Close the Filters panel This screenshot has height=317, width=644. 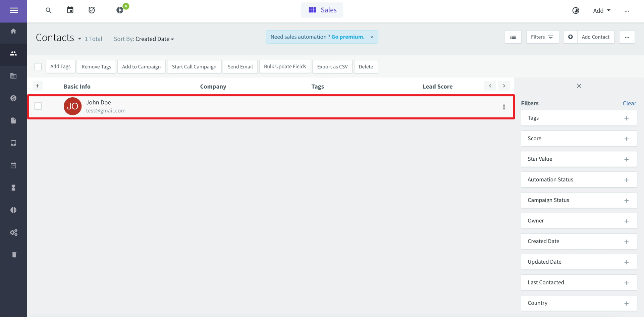(579, 86)
